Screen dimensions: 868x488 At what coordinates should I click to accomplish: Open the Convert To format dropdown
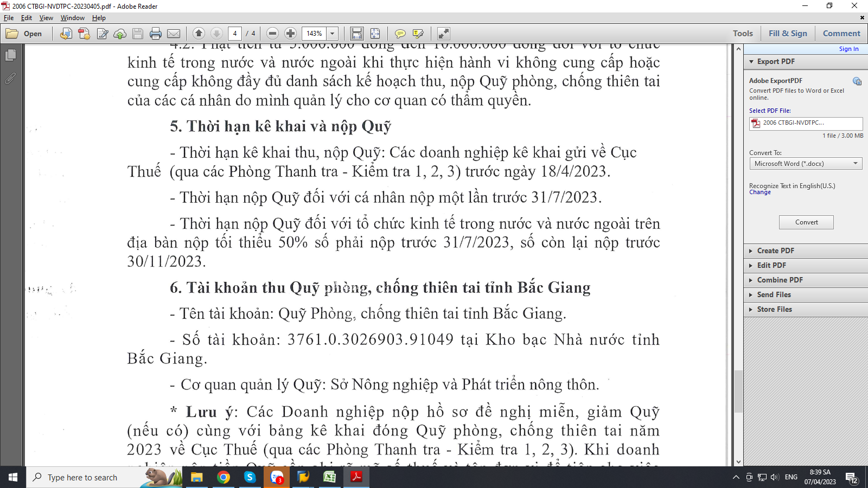[806, 164]
